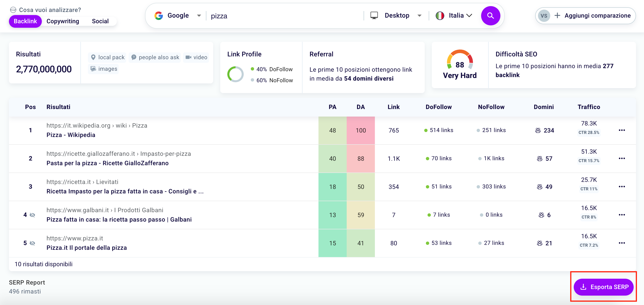
Task: Open Pasta per la pizza GialloZafferano link
Action: point(107,163)
